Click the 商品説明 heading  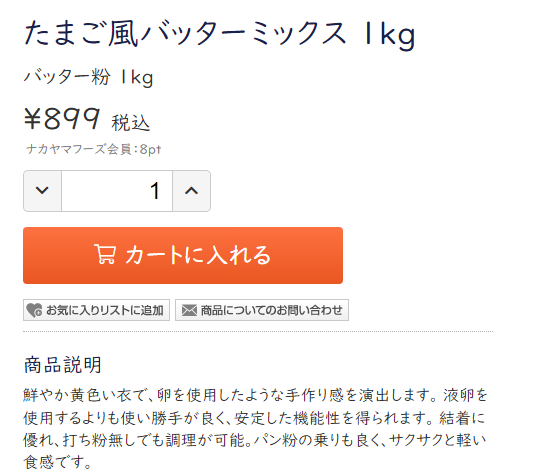click(62, 365)
